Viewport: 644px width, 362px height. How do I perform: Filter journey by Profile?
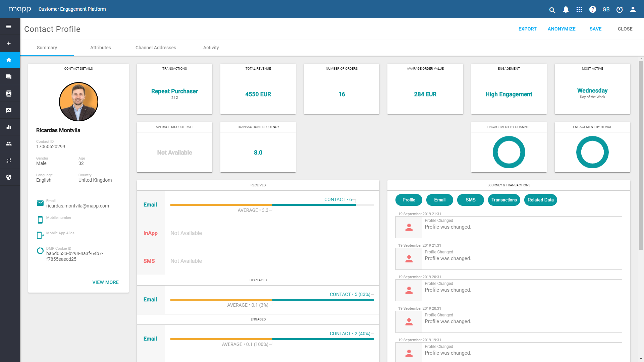pos(409,200)
